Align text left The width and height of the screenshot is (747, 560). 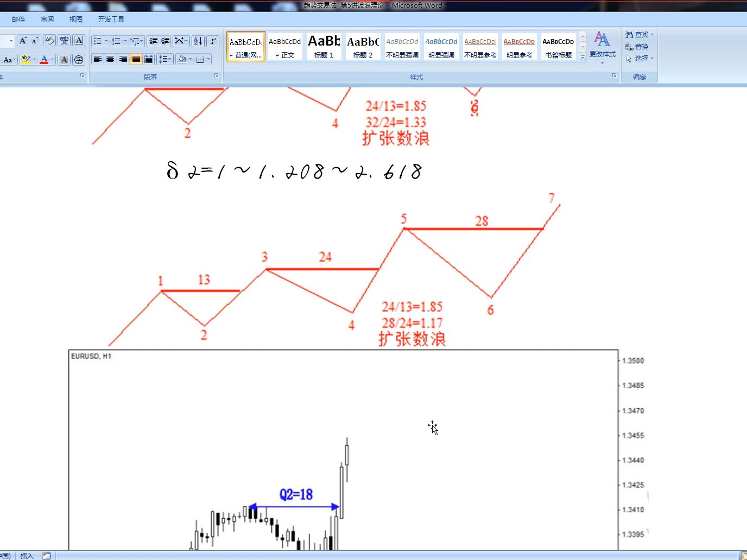98,59
